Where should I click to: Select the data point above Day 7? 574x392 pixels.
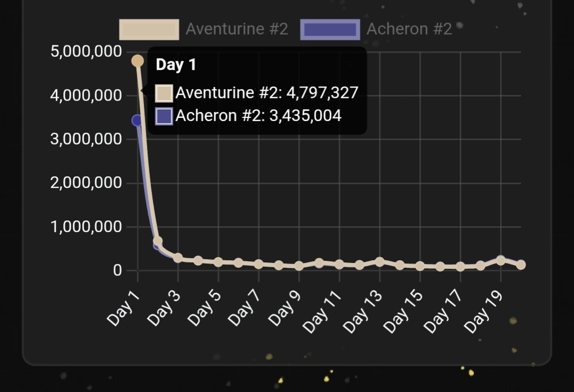point(258,264)
